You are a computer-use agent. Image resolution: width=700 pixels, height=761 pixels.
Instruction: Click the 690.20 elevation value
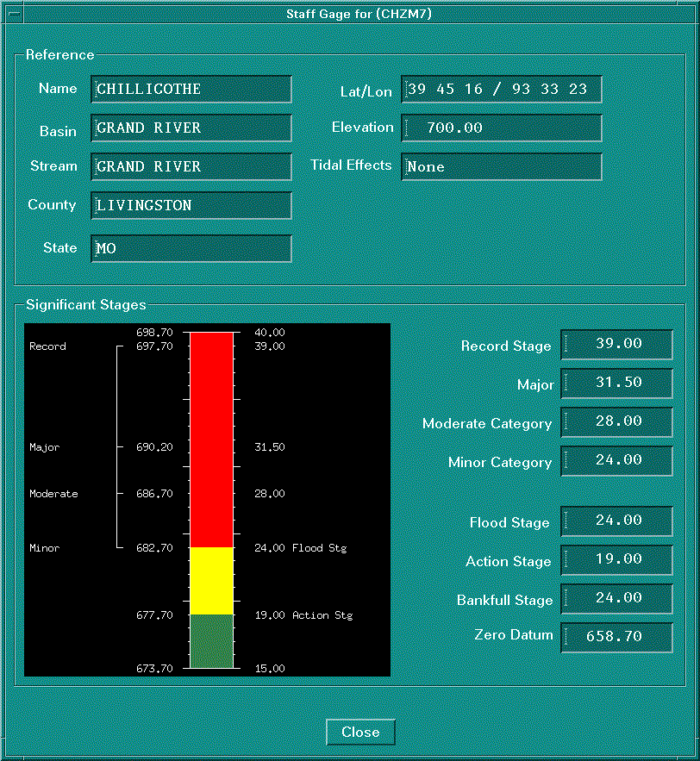click(x=154, y=447)
